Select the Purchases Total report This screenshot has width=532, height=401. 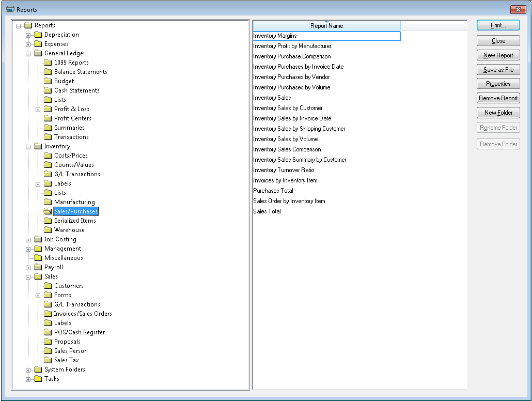[273, 191]
